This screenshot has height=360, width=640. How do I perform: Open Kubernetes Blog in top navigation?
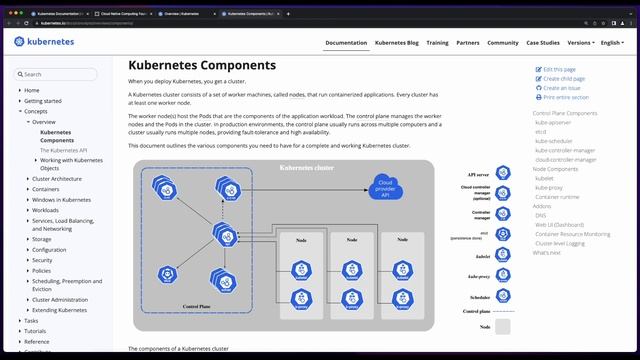click(397, 43)
